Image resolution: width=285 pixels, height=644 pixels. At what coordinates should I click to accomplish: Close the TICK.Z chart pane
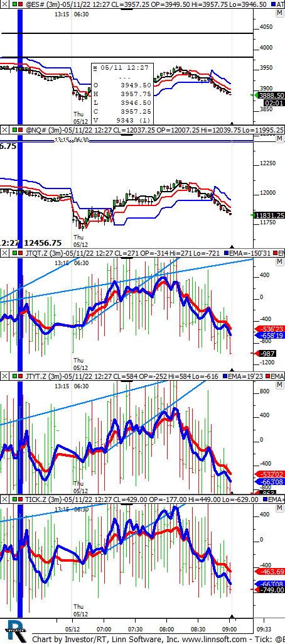(4, 499)
